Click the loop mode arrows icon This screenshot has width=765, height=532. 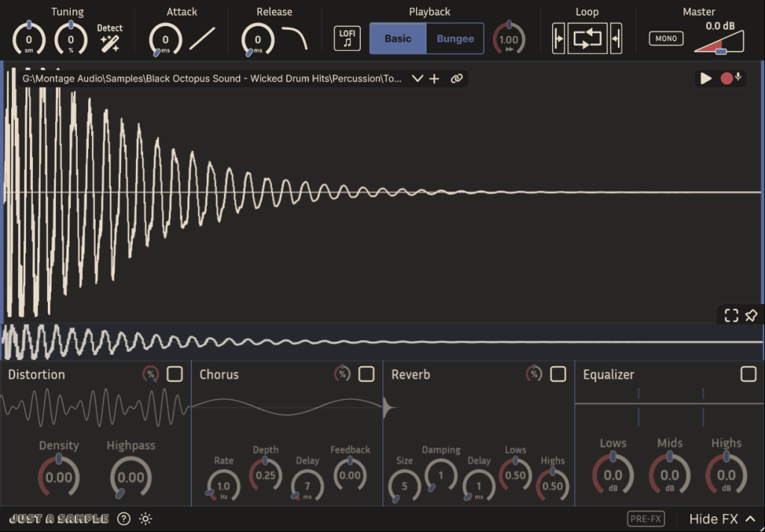pyautogui.click(x=587, y=39)
